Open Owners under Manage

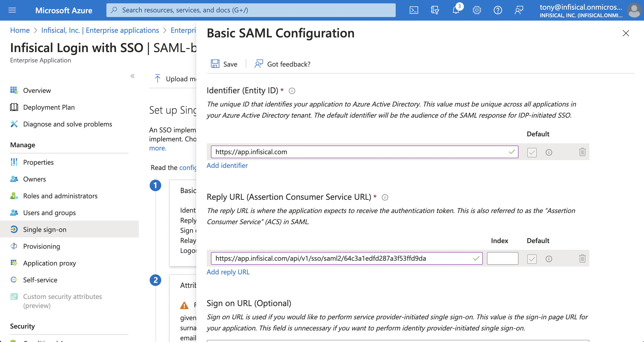pos(34,179)
